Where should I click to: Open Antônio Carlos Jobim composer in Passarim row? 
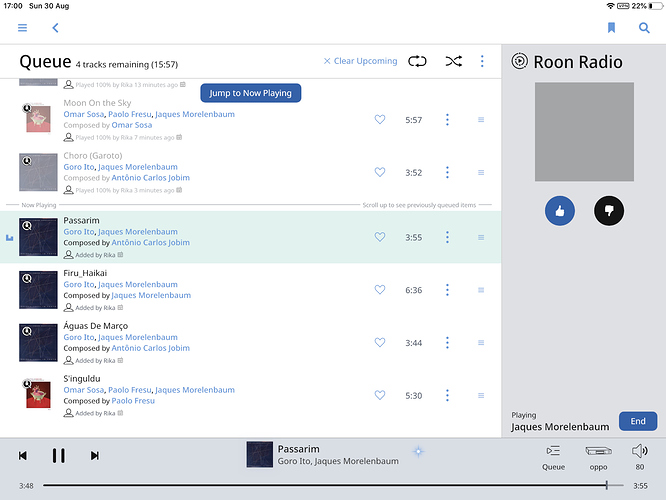tap(150, 243)
